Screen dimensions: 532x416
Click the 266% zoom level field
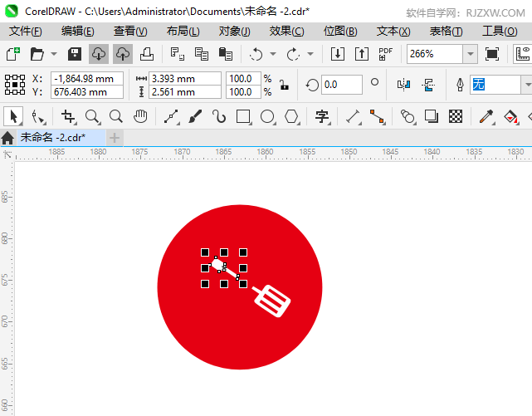pyautogui.click(x=435, y=54)
